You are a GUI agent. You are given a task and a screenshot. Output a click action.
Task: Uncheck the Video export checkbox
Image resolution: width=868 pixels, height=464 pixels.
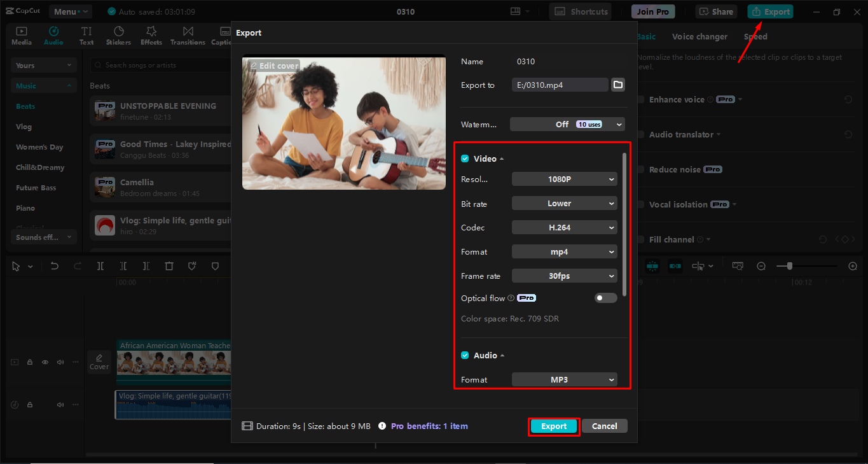tap(465, 158)
